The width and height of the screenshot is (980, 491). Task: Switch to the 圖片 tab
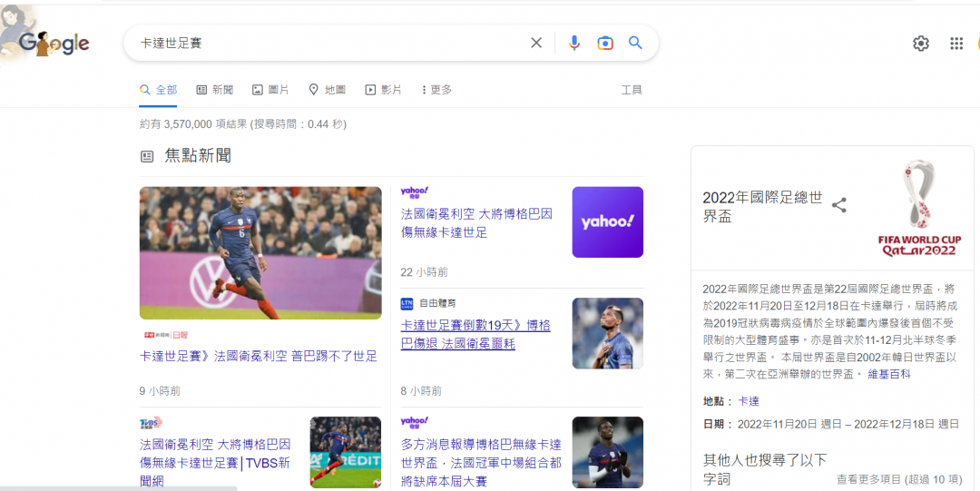pos(270,90)
